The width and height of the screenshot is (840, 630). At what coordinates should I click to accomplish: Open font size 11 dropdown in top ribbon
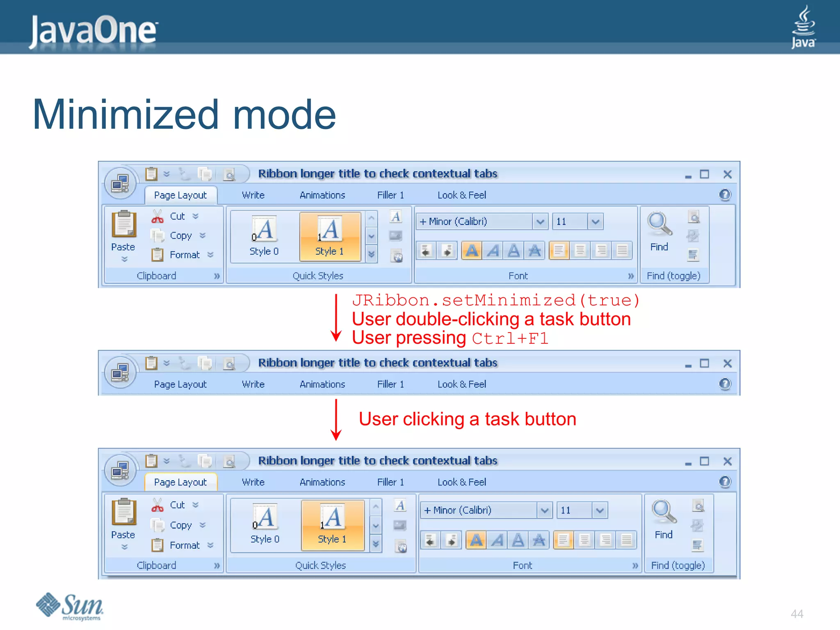[595, 221]
